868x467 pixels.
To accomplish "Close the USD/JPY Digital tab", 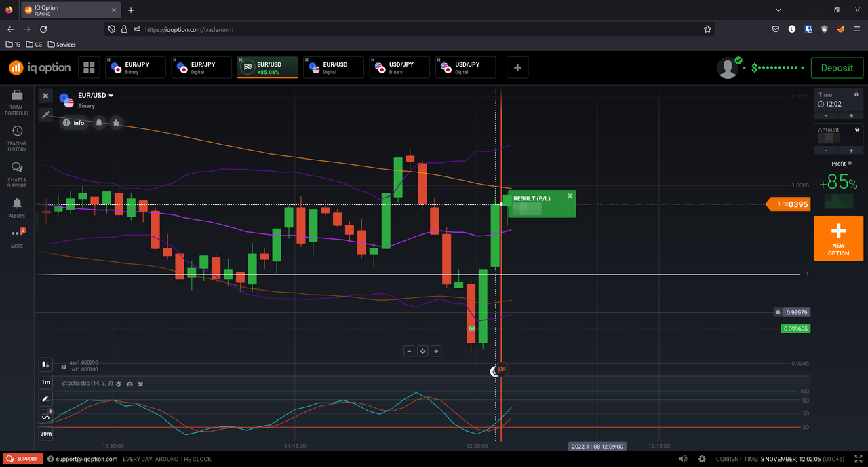I will pyautogui.click(x=438, y=60).
